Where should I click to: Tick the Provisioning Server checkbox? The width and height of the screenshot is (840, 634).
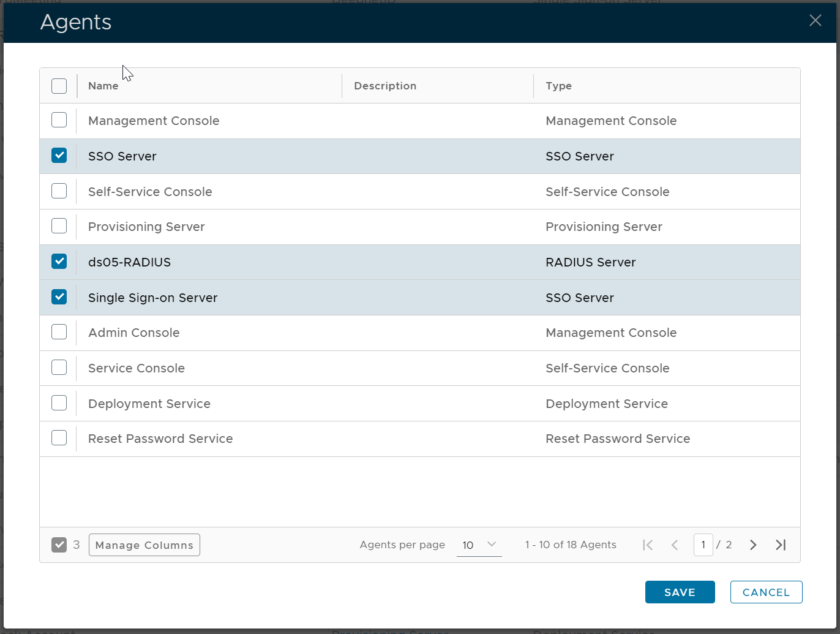coord(59,227)
